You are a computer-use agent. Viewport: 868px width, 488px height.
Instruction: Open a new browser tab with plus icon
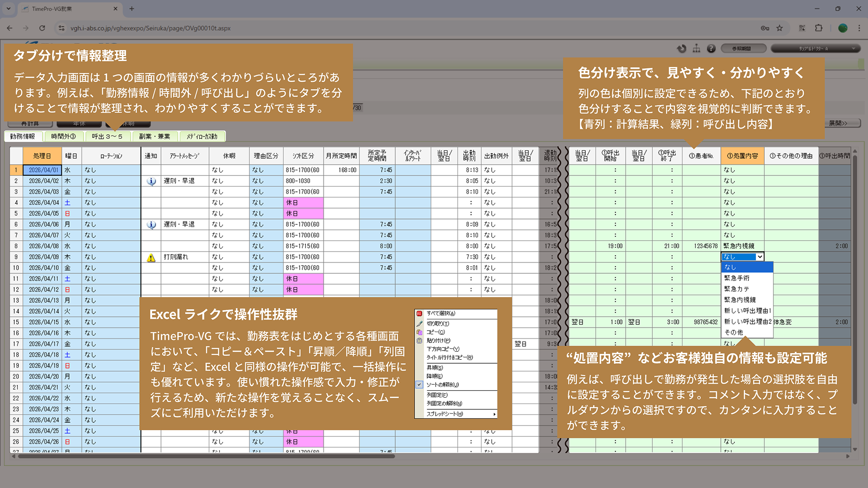click(132, 9)
